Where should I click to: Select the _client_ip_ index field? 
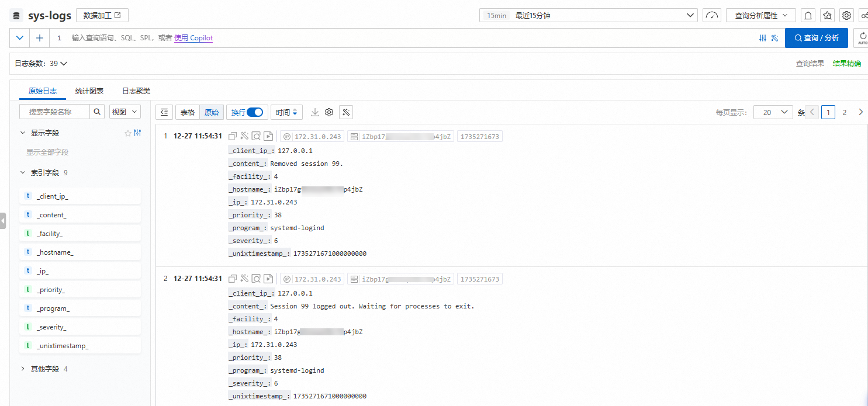[80, 196]
